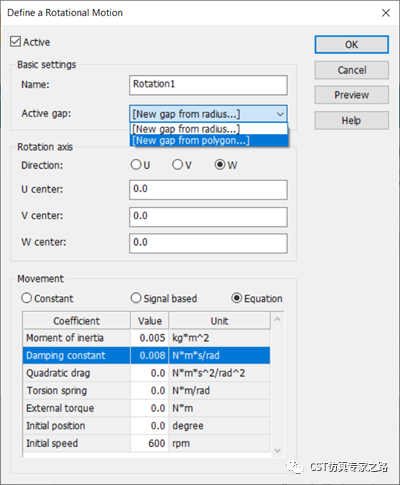Click the Name input field

pyautogui.click(x=208, y=85)
